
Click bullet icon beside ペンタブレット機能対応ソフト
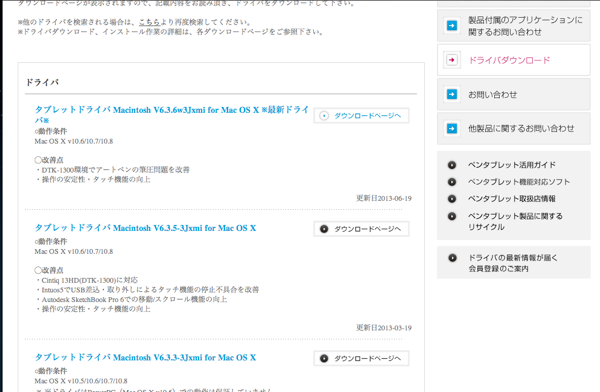[452, 182]
